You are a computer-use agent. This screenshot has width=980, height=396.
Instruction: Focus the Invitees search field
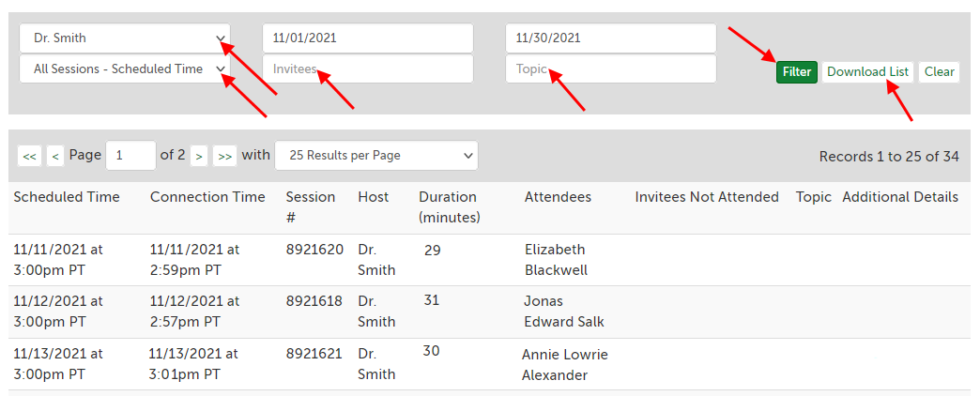(367, 69)
